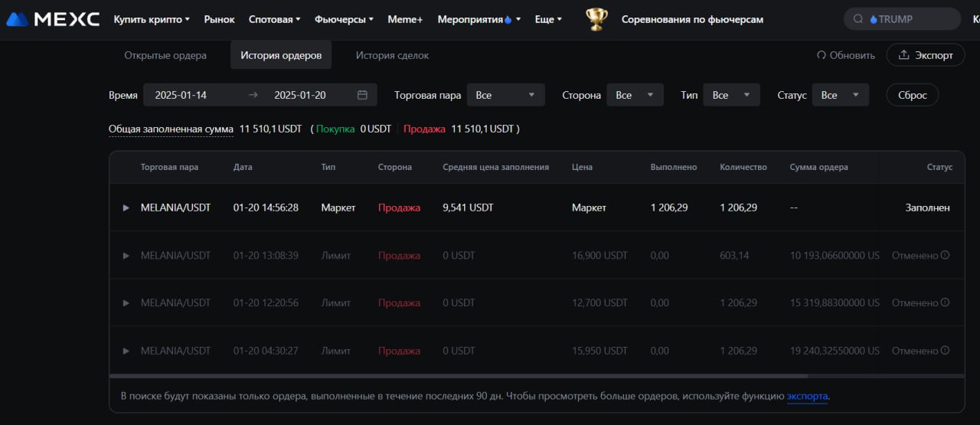The image size is (980, 425).
Task: Click Соревнования по фьючерсам link
Action: pos(692,19)
